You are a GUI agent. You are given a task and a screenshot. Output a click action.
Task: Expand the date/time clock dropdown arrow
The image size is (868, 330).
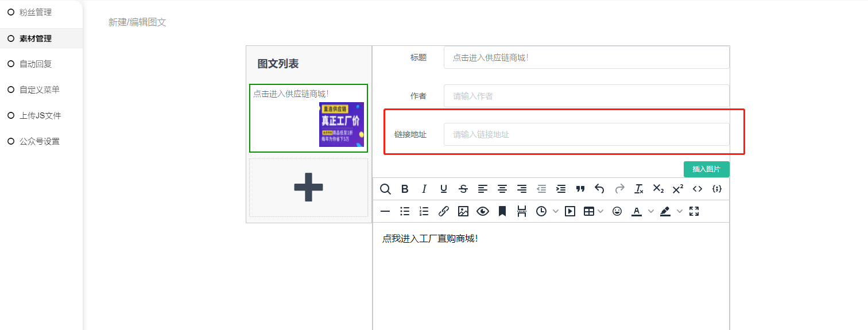[555, 211]
